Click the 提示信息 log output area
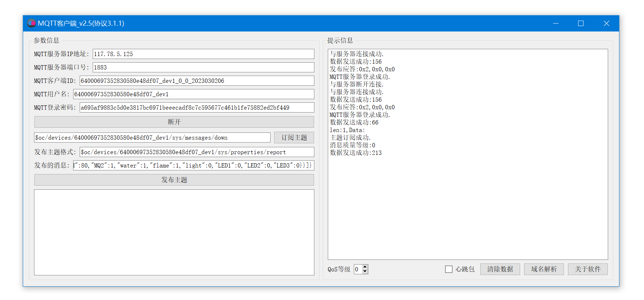644x300 pixels. point(468,203)
